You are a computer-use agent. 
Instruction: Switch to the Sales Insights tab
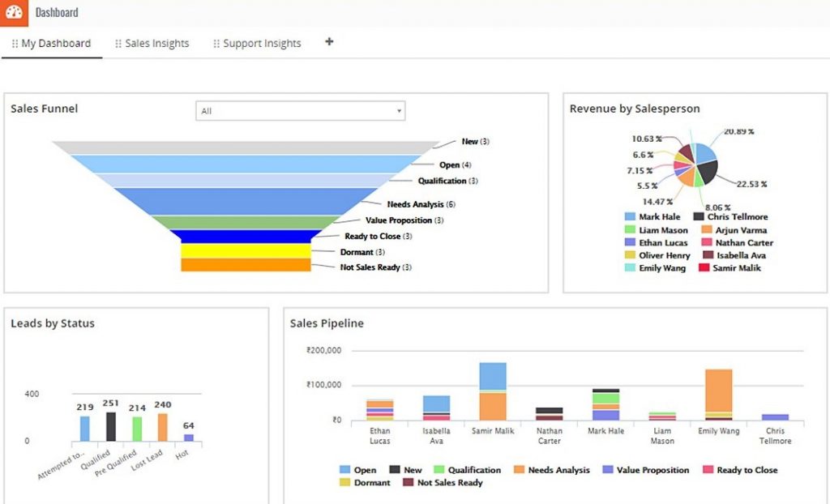tap(156, 44)
